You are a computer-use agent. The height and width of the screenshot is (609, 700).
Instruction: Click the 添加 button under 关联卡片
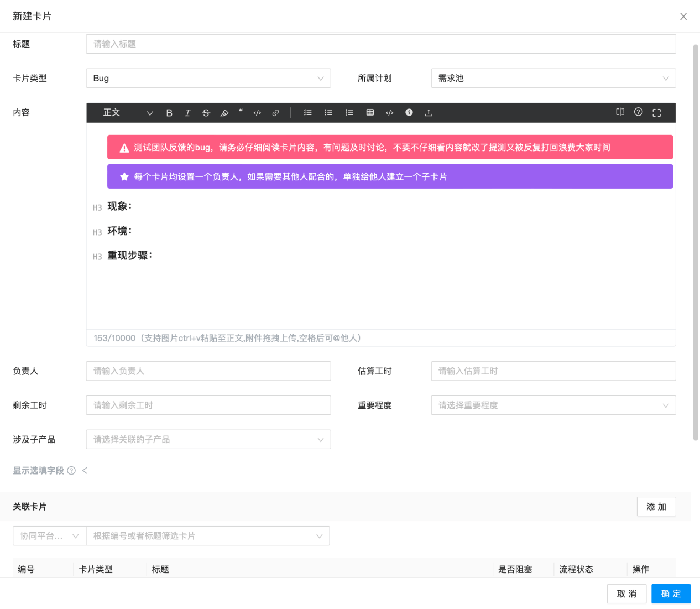tap(656, 506)
